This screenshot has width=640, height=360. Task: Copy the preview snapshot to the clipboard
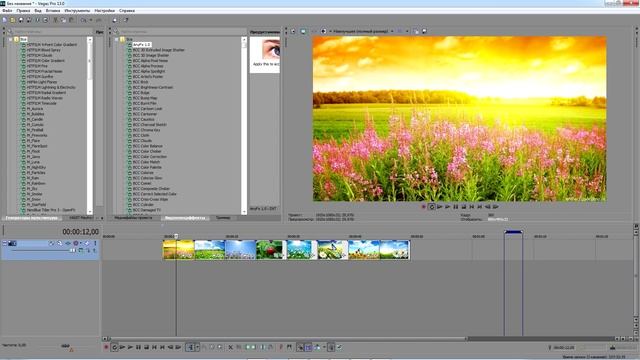click(x=416, y=31)
